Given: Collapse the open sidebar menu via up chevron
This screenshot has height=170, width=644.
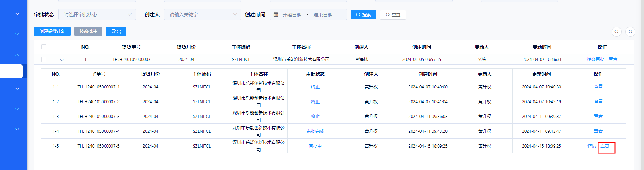Looking at the screenshot, I should pos(17,55).
